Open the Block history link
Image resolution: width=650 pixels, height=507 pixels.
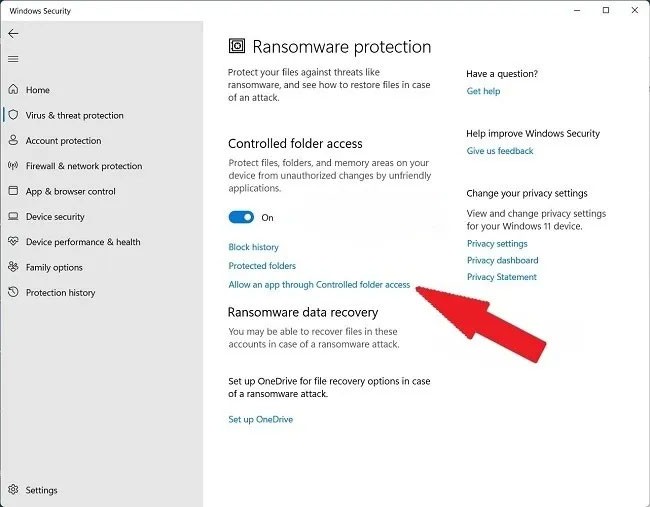pos(253,247)
